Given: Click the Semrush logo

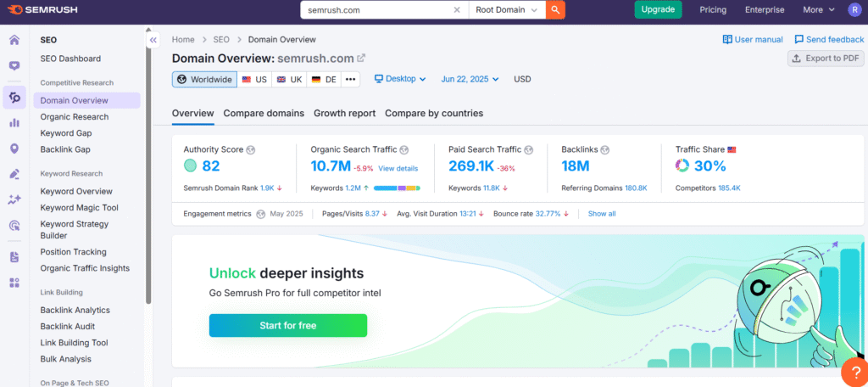Looking at the screenshot, I should [x=42, y=9].
